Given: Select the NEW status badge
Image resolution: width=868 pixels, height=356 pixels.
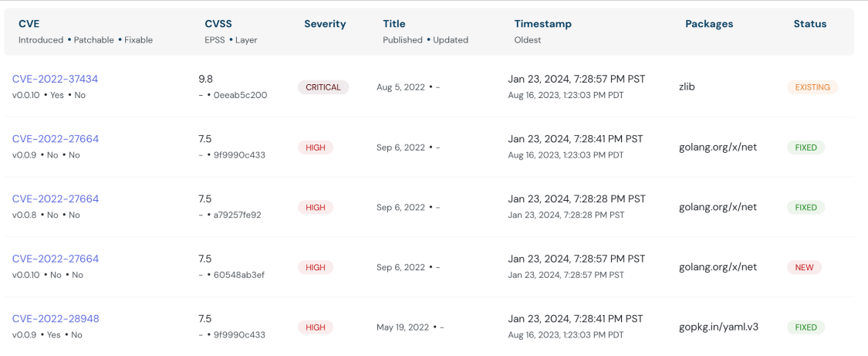Looking at the screenshot, I should click(804, 267).
